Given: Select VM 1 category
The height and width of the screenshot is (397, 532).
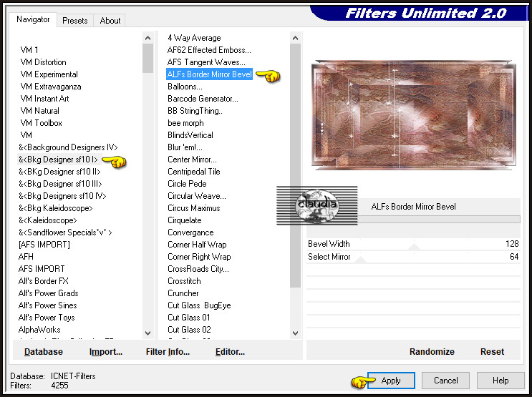Looking at the screenshot, I should coord(29,50).
